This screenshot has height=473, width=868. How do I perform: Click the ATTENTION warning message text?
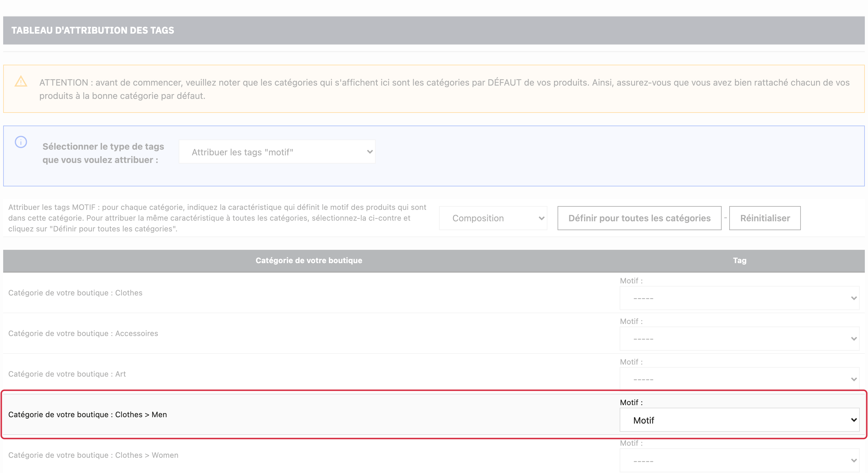pyautogui.click(x=444, y=89)
